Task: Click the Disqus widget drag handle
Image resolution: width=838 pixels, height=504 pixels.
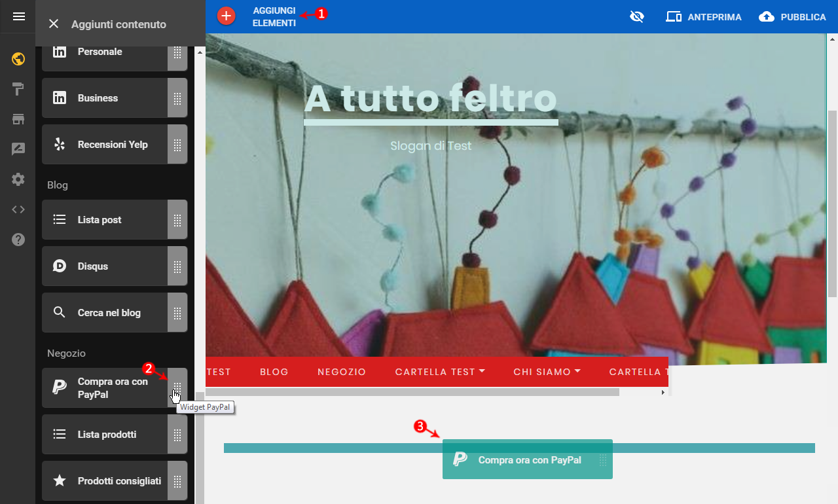Action: [x=177, y=266]
